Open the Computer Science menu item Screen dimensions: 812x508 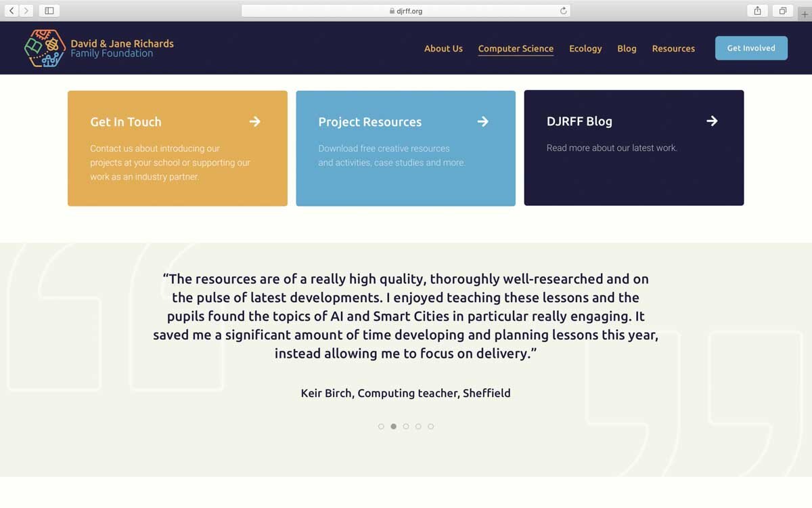516,48
